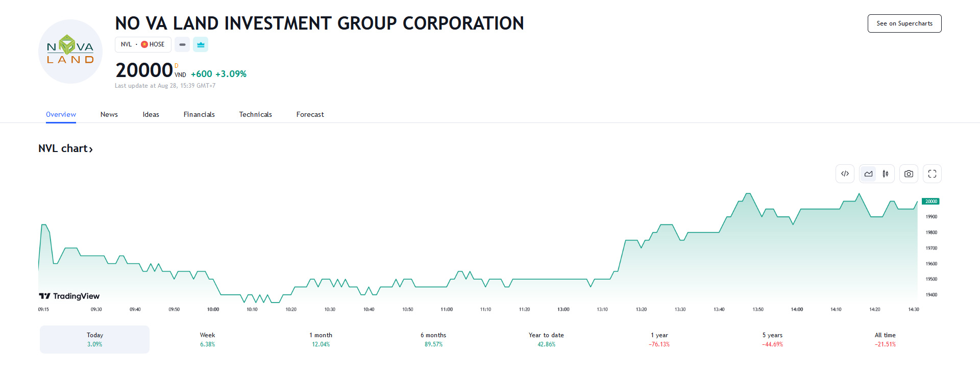Click the delayed data 'D' indicator
The image size is (980, 377).
point(177,66)
